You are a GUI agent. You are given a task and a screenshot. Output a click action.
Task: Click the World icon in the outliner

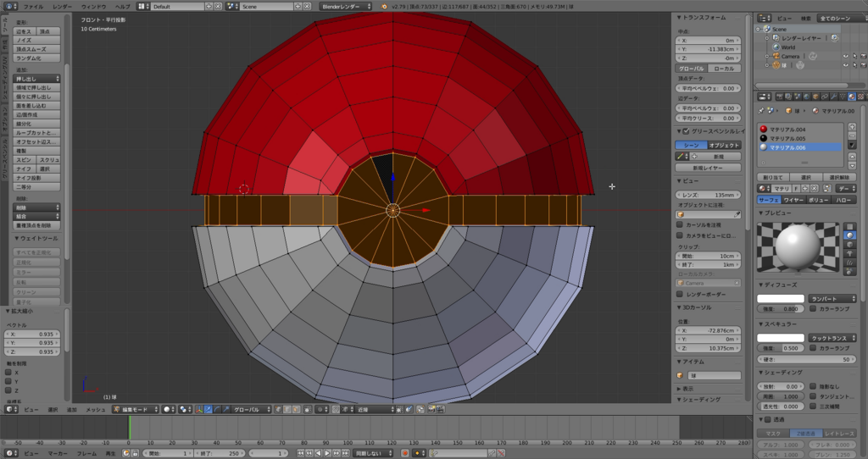pyautogui.click(x=776, y=47)
